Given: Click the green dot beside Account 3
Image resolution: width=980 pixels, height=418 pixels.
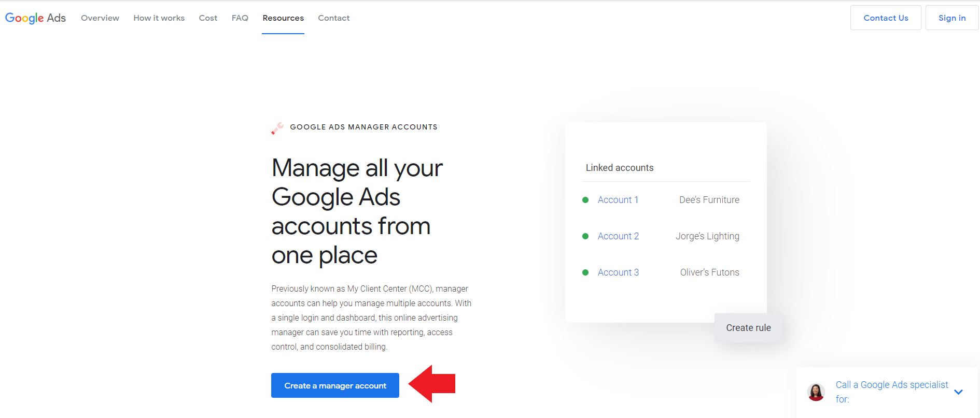Looking at the screenshot, I should [585, 272].
